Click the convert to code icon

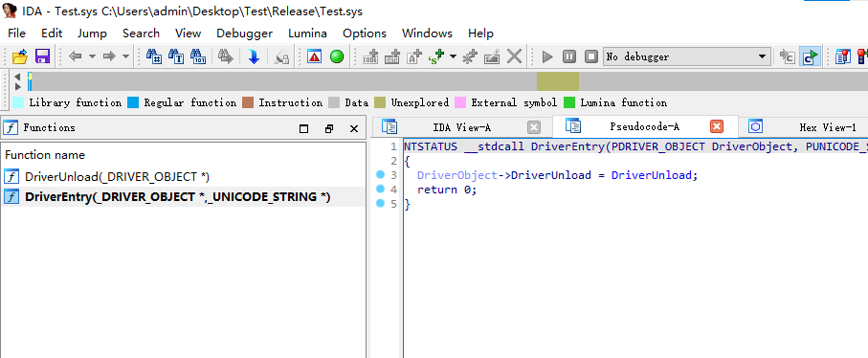[369, 56]
